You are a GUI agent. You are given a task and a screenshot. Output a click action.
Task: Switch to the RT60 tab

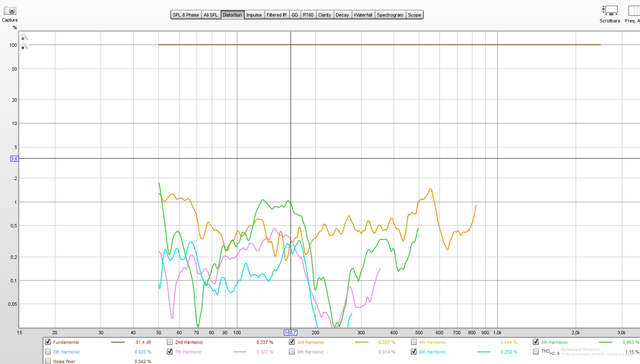click(308, 15)
